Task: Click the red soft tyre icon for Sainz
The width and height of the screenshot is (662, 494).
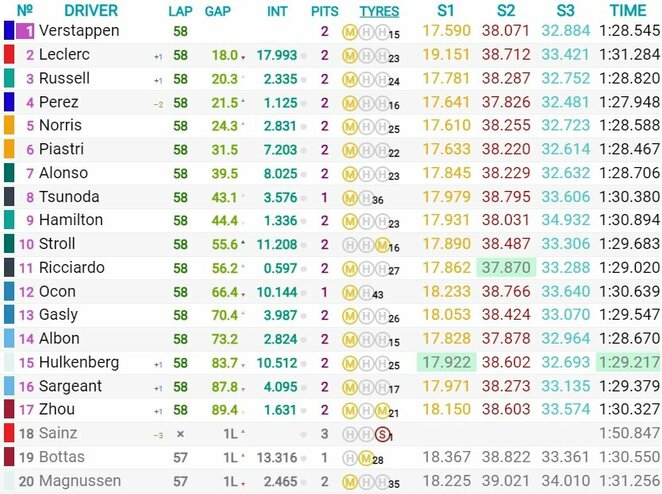Action: click(379, 433)
